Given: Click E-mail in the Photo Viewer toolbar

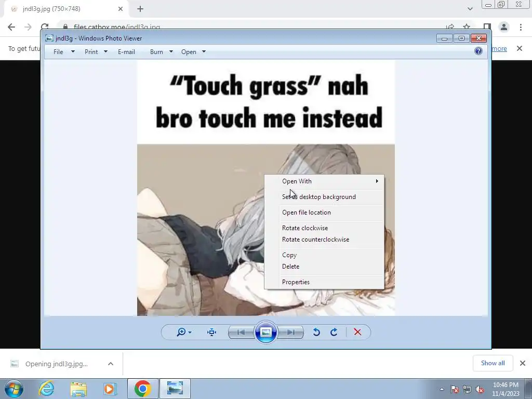Looking at the screenshot, I should [x=127, y=52].
